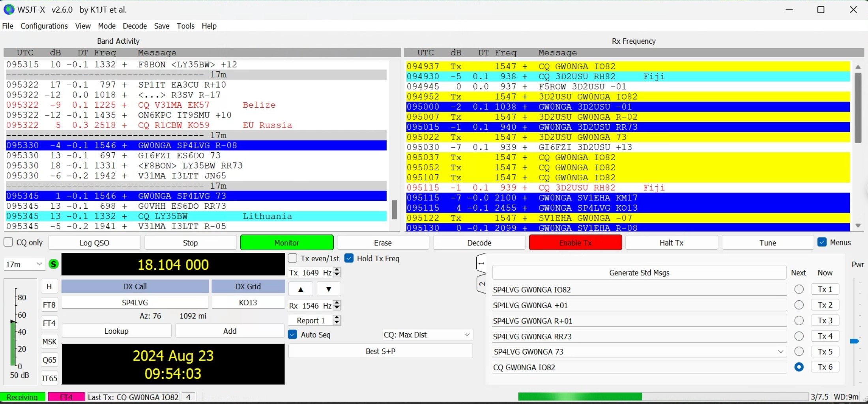Screen dimensions: 868x404
Task: Uncheck the Menus checkbox
Action: 822,242
